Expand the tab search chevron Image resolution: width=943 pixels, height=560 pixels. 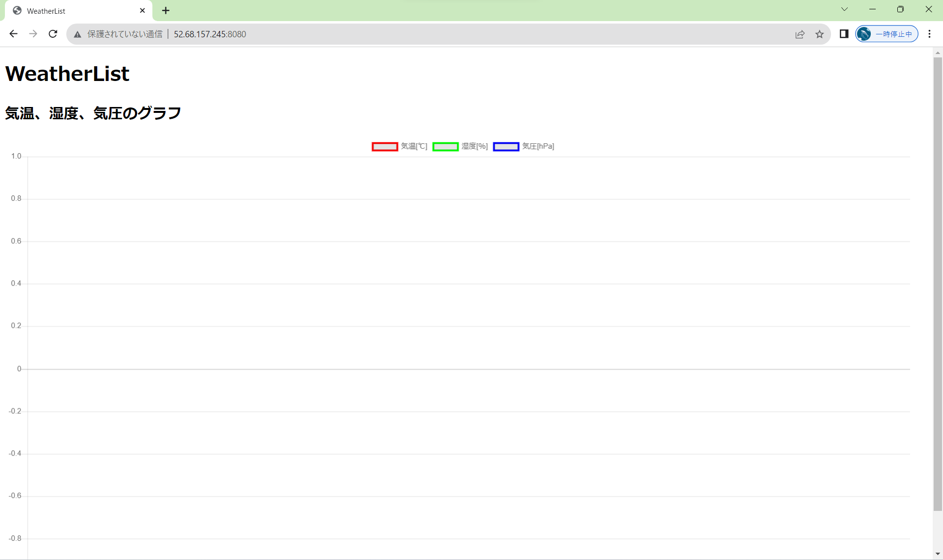tap(844, 9)
